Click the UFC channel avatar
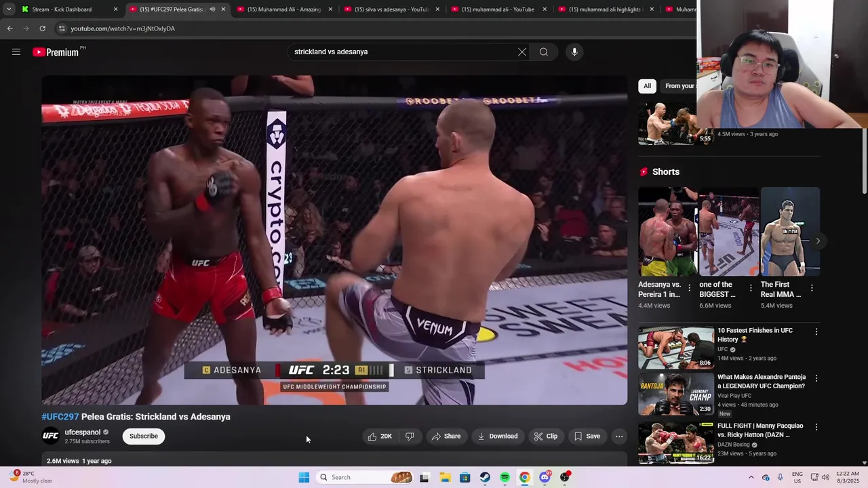Viewport: 868px width, 488px height. [x=51, y=436]
